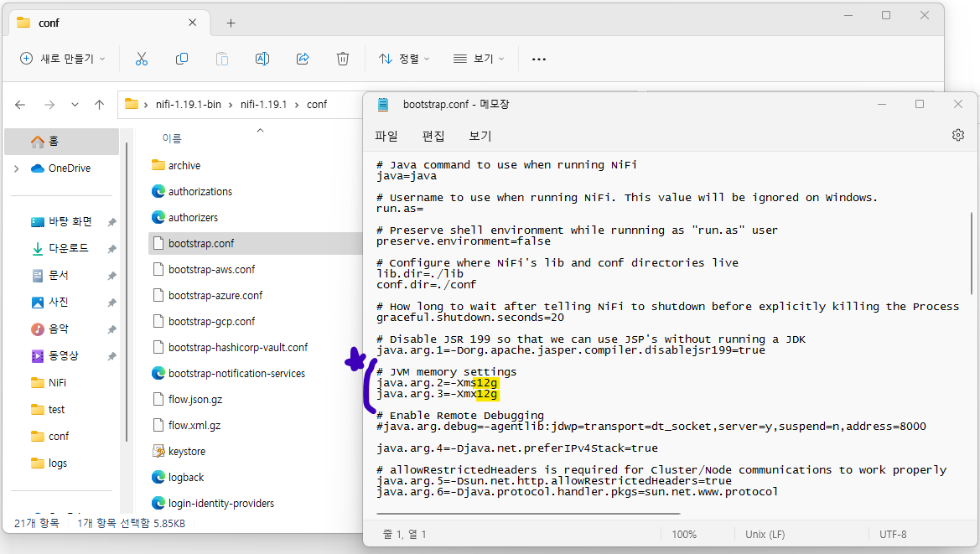Open NiFi folder in the navigation pane
Screen dimensions: 980x554
(x=57, y=382)
